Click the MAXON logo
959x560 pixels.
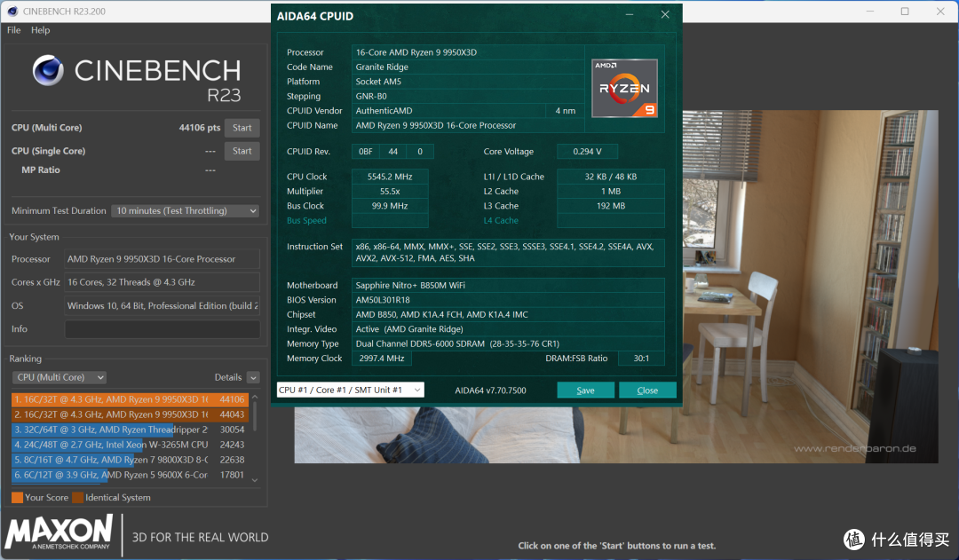click(59, 532)
